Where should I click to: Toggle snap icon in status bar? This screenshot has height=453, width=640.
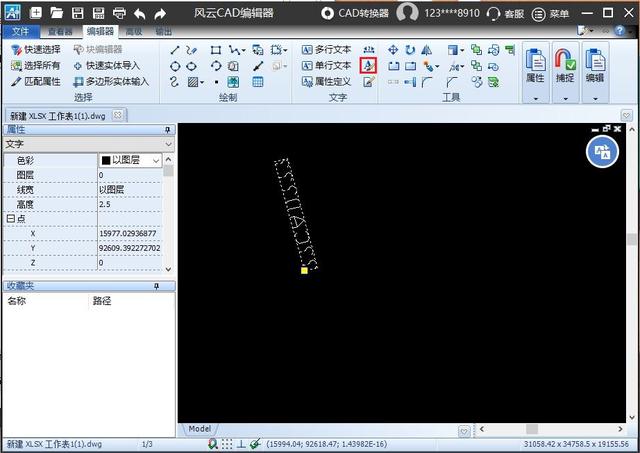213,443
